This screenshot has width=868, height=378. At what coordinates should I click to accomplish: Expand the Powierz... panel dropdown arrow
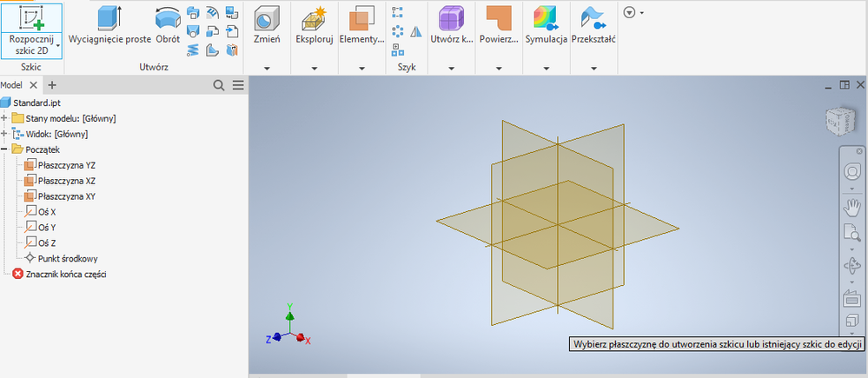[x=499, y=69]
